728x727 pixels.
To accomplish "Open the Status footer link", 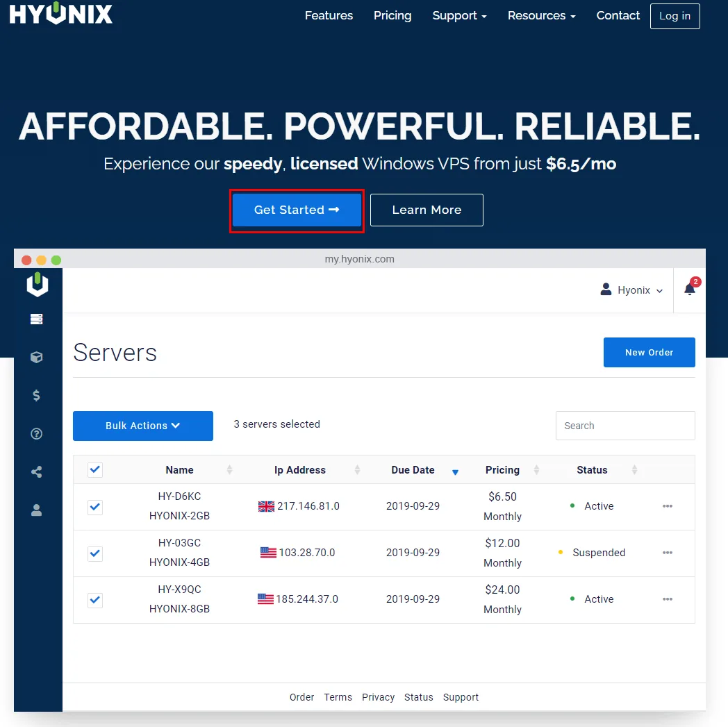I will (x=418, y=697).
